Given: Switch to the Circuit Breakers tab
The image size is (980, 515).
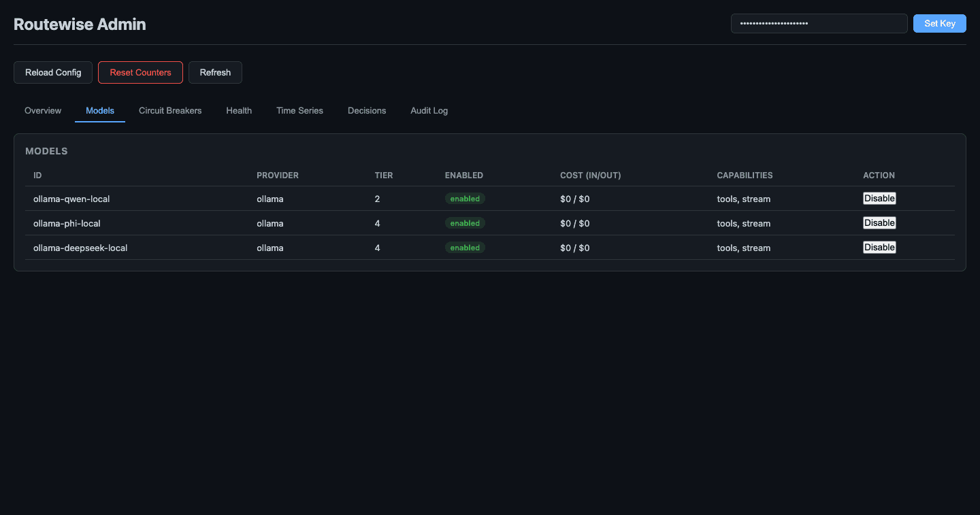Looking at the screenshot, I should [x=170, y=110].
